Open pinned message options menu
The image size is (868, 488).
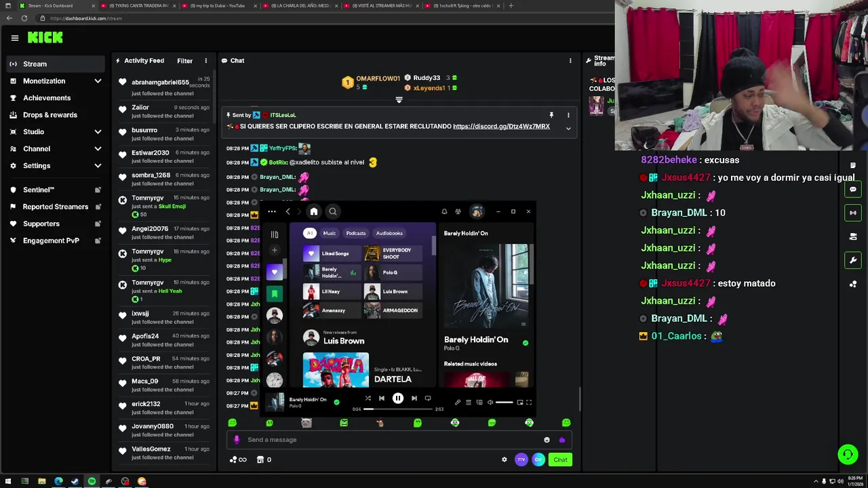(568, 115)
